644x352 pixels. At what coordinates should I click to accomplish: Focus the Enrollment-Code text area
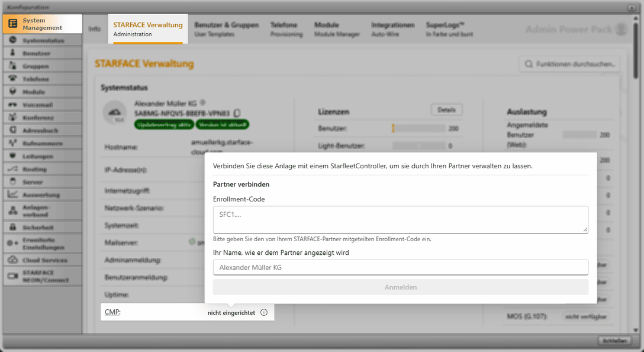click(x=401, y=220)
